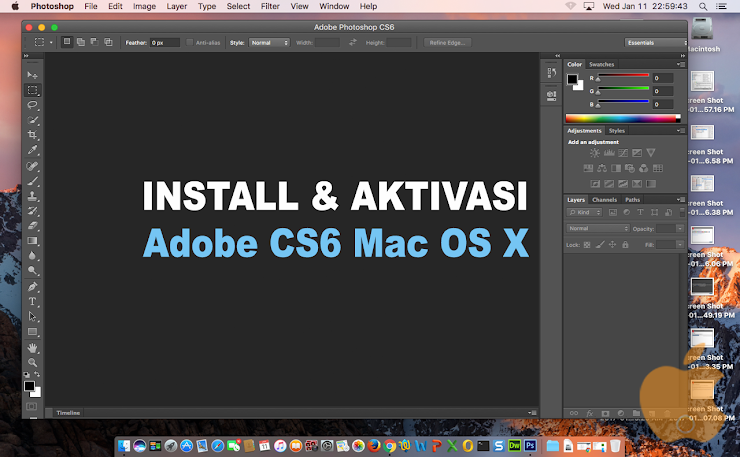Open the tool preset picker arrow
The height and width of the screenshot is (457, 740).
[x=51, y=42]
